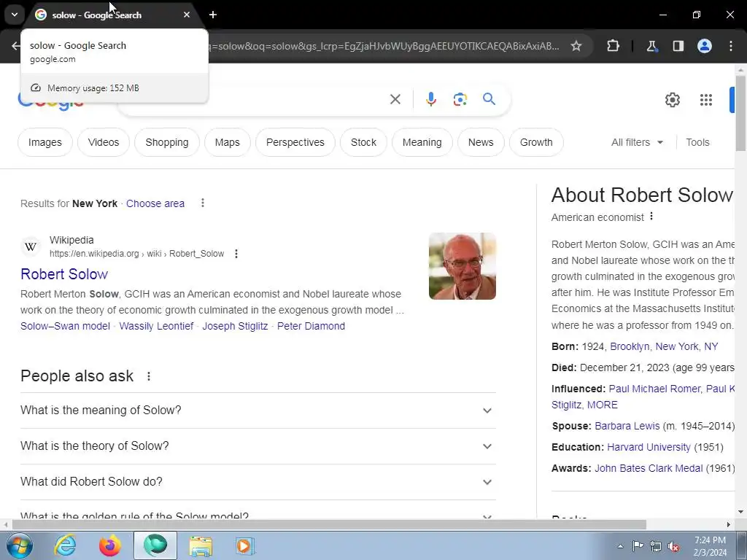Expand 'What did Robert Solow do?'
747x560 pixels.
click(x=258, y=482)
